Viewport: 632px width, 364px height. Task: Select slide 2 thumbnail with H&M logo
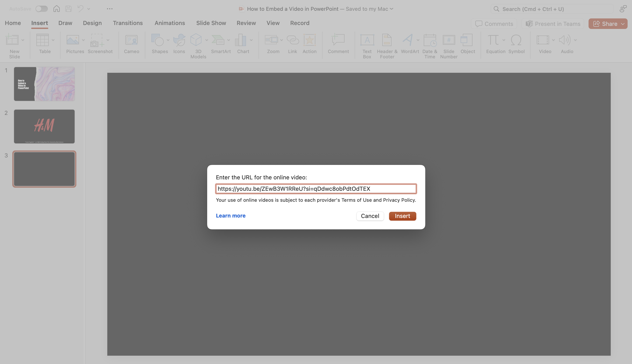(44, 127)
